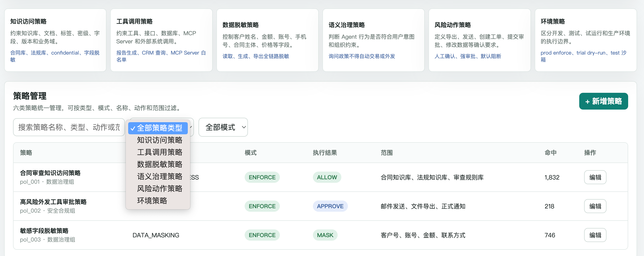Choose 数据脱敏策略 from the type list
The width and height of the screenshot is (644, 256).
(x=158, y=164)
